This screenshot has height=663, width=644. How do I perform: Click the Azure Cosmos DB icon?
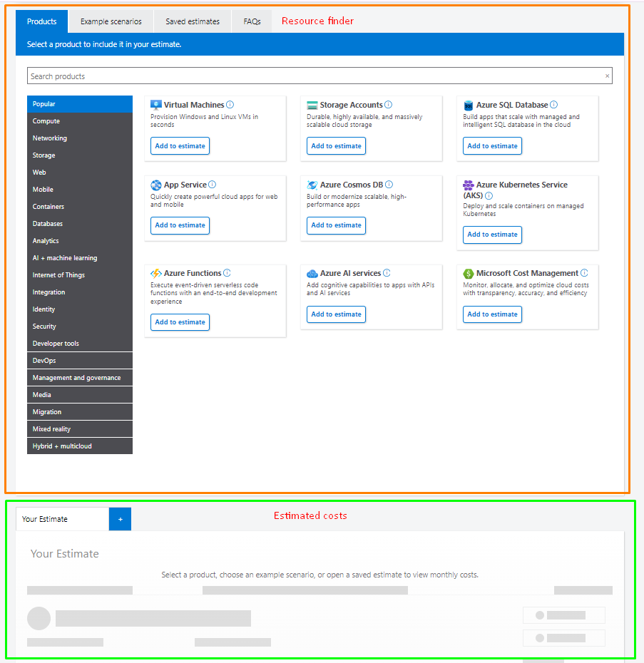pyautogui.click(x=312, y=185)
